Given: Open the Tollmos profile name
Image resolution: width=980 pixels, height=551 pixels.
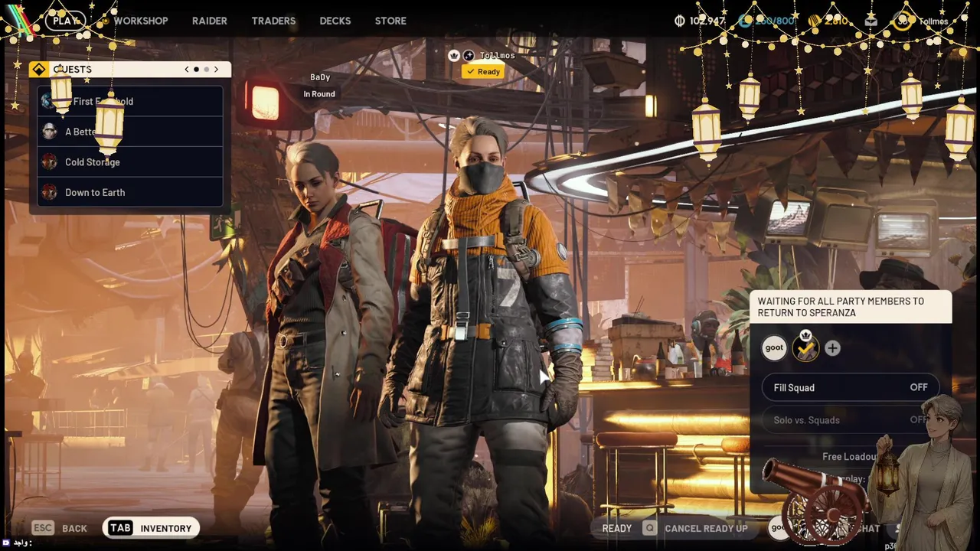Looking at the screenshot, I should pos(933,21).
